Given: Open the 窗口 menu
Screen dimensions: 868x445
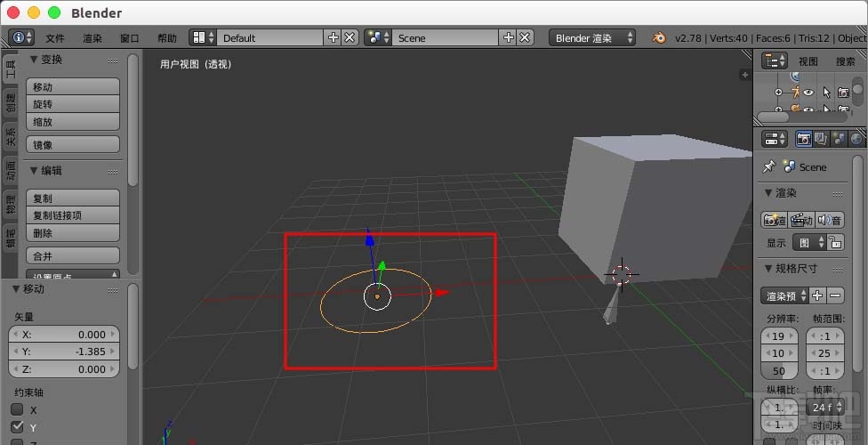Looking at the screenshot, I should [130, 38].
